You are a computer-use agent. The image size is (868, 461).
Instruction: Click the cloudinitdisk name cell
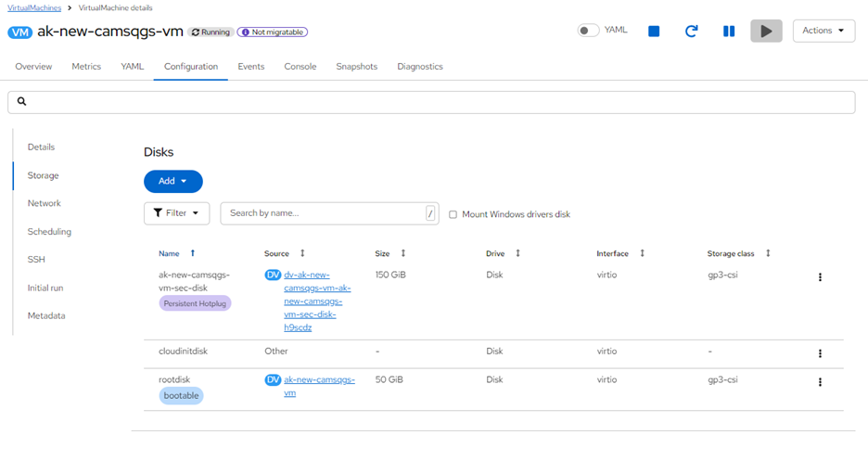click(184, 351)
